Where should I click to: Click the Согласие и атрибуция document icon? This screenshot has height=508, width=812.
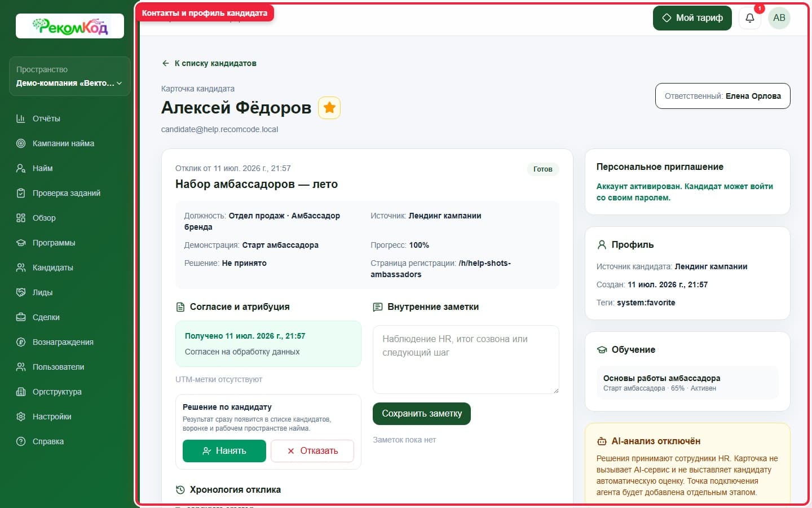(x=180, y=307)
